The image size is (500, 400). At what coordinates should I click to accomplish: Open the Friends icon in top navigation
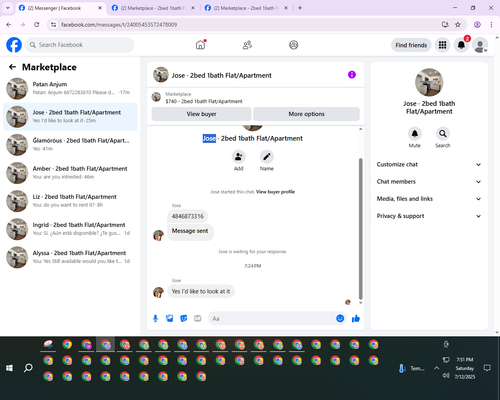247,45
